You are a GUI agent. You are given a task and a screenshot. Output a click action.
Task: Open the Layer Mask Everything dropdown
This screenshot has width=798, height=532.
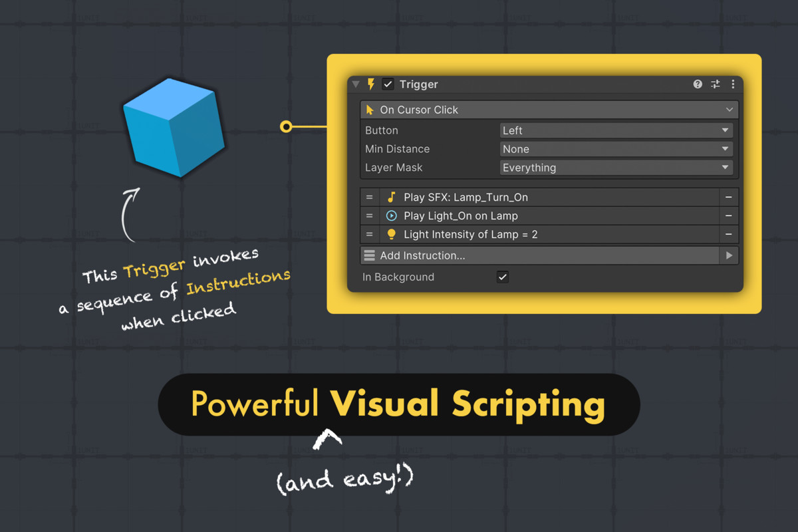[x=615, y=168]
